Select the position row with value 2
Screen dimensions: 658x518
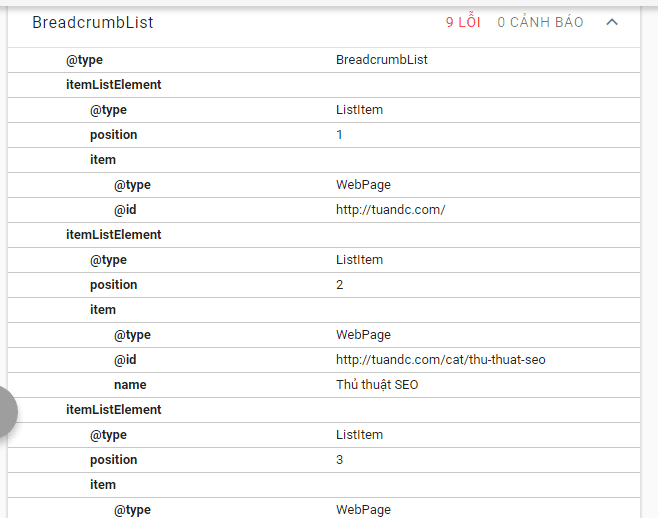point(324,285)
